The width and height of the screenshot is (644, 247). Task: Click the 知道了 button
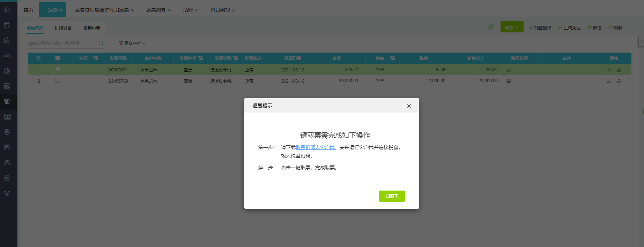click(392, 196)
